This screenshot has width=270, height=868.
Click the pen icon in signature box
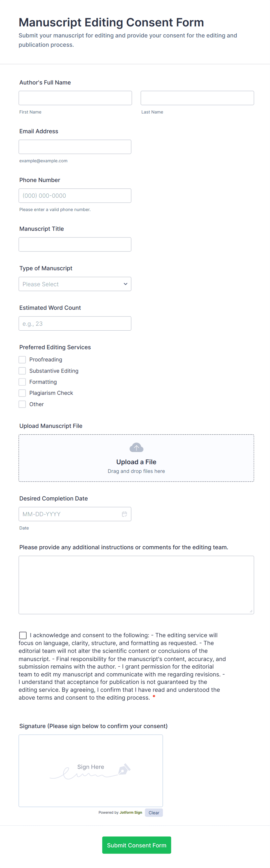pos(124,769)
